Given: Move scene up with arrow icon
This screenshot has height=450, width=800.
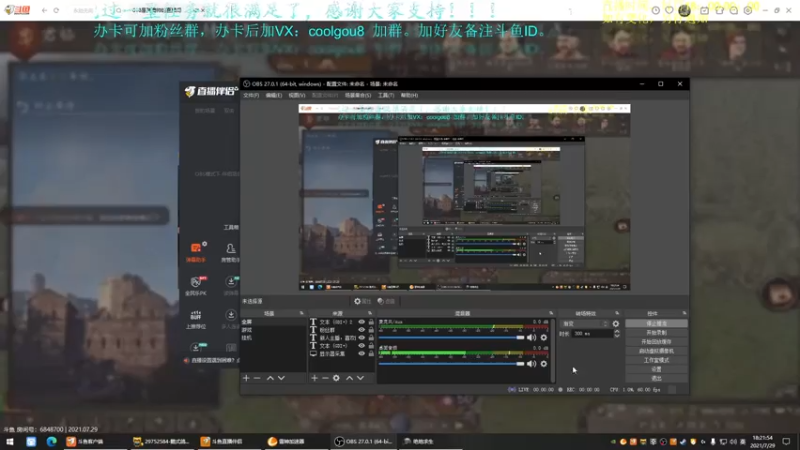Looking at the screenshot, I should pyautogui.click(x=270, y=378).
